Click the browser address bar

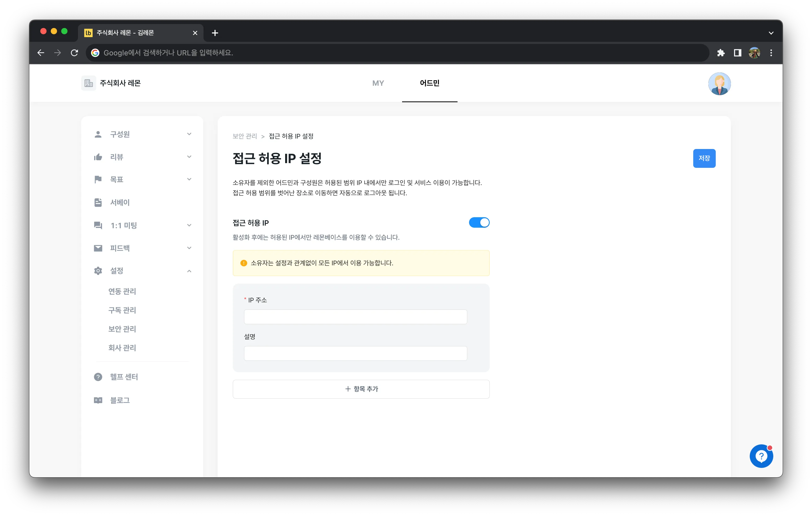click(398, 53)
